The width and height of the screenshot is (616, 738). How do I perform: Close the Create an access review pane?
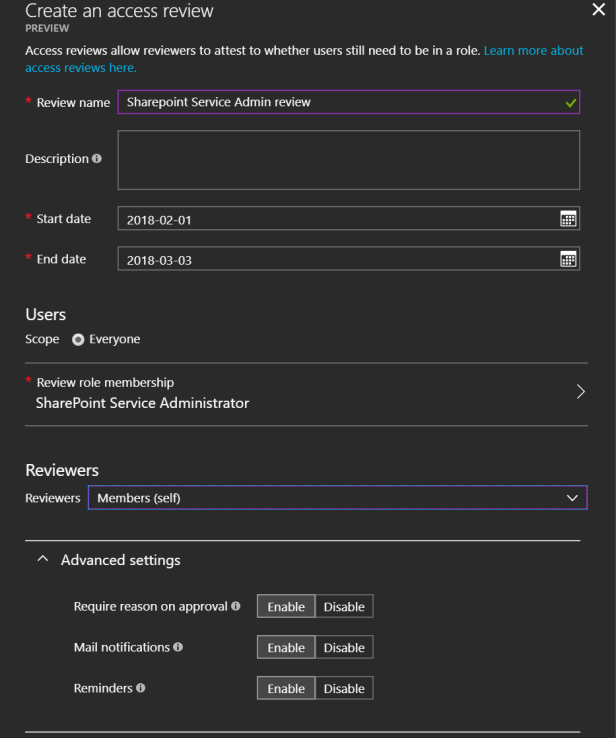[x=598, y=10]
